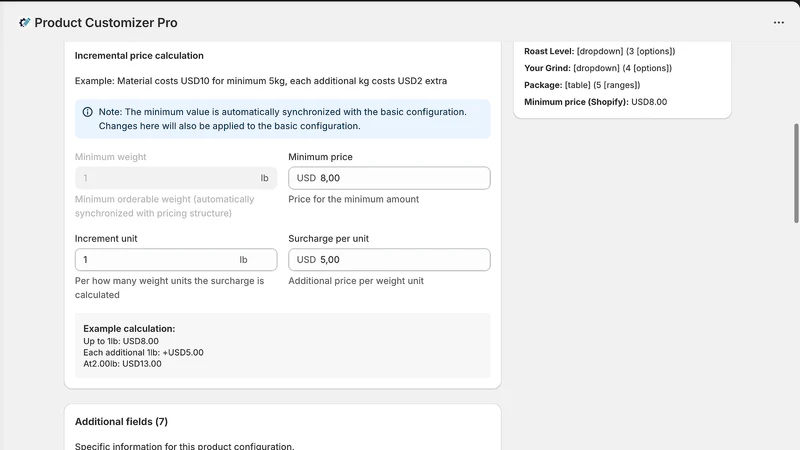Viewport: 800px width, 450px height.
Task: Edit the Minimum price USD field
Action: (x=389, y=178)
